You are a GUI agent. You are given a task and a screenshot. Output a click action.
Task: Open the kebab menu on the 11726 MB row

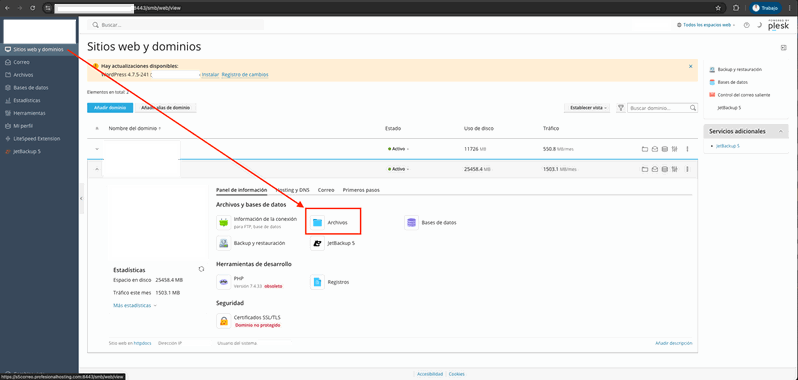point(687,149)
